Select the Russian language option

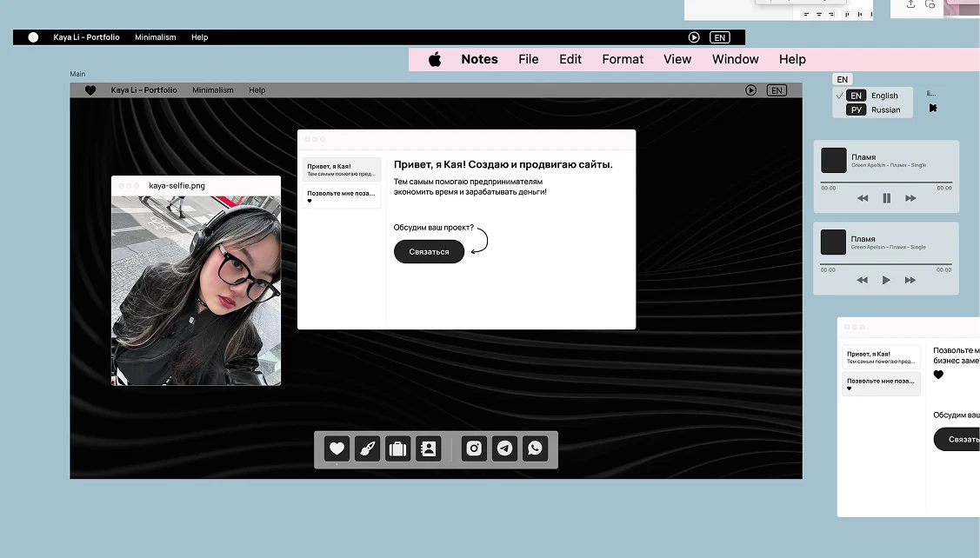[x=872, y=110]
